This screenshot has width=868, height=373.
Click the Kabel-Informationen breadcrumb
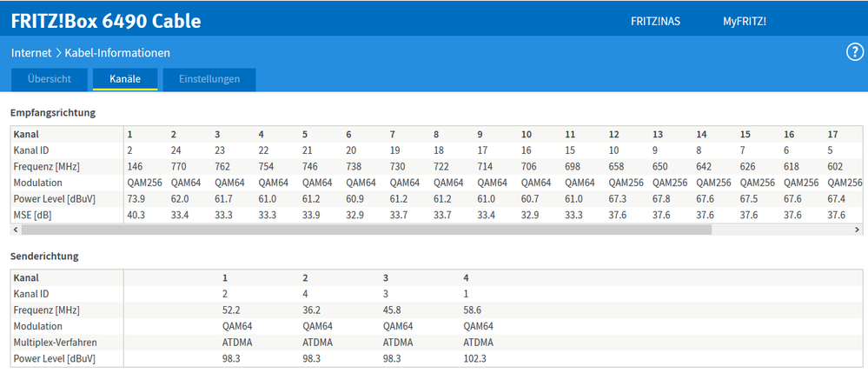(x=117, y=53)
